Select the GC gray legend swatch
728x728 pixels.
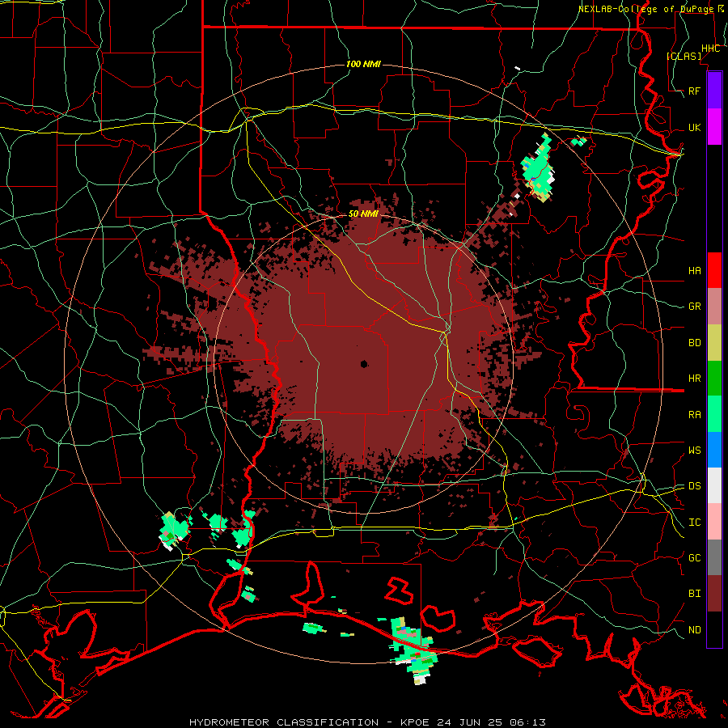(714, 557)
